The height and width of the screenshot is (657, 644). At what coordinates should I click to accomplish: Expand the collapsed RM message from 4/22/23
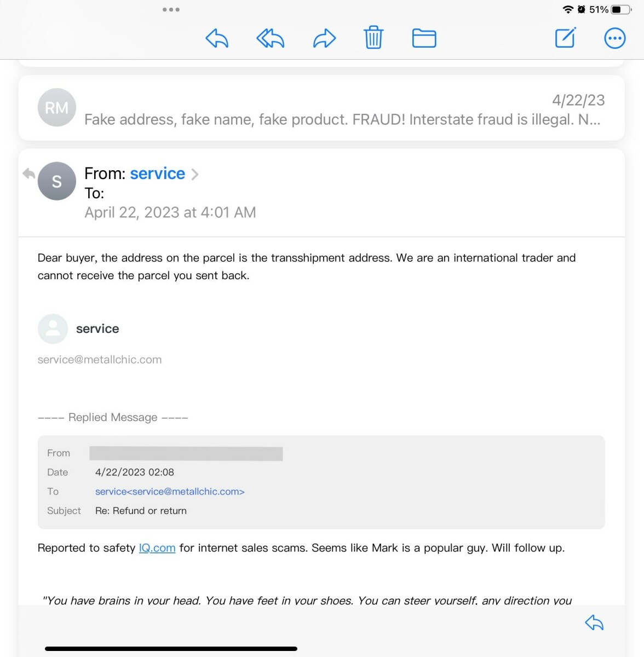click(x=342, y=109)
